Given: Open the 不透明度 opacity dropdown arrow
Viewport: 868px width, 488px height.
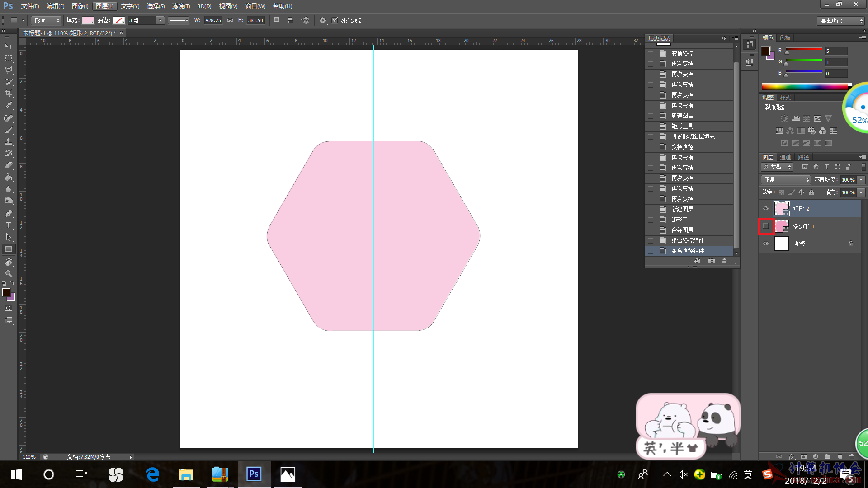Looking at the screenshot, I should click(861, 180).
